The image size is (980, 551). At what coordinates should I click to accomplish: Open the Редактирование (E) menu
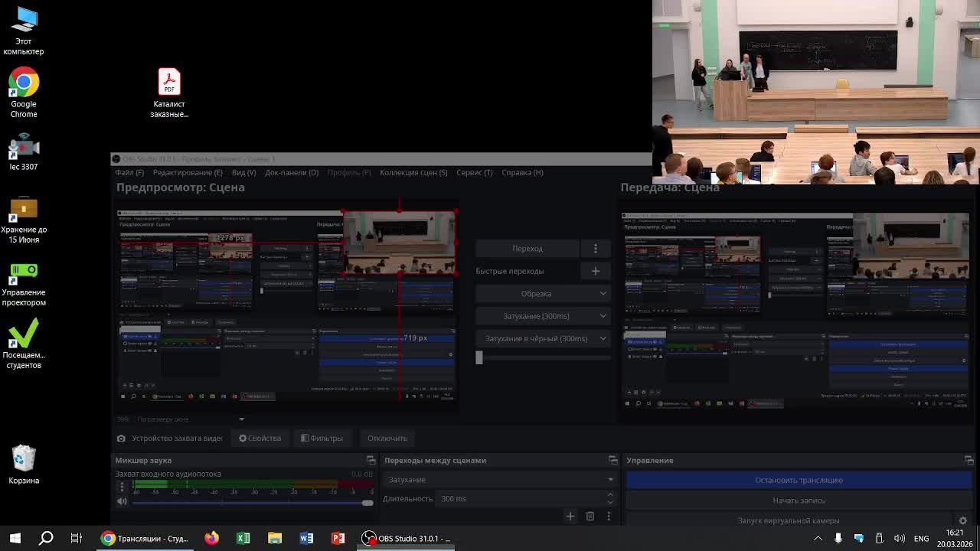(x=188, y=172)
